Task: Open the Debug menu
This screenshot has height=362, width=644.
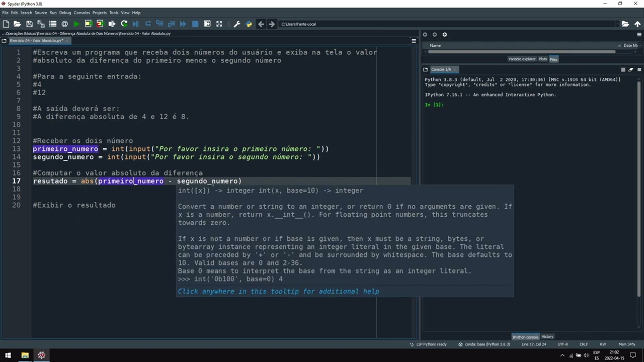Action: coord(65,13)
